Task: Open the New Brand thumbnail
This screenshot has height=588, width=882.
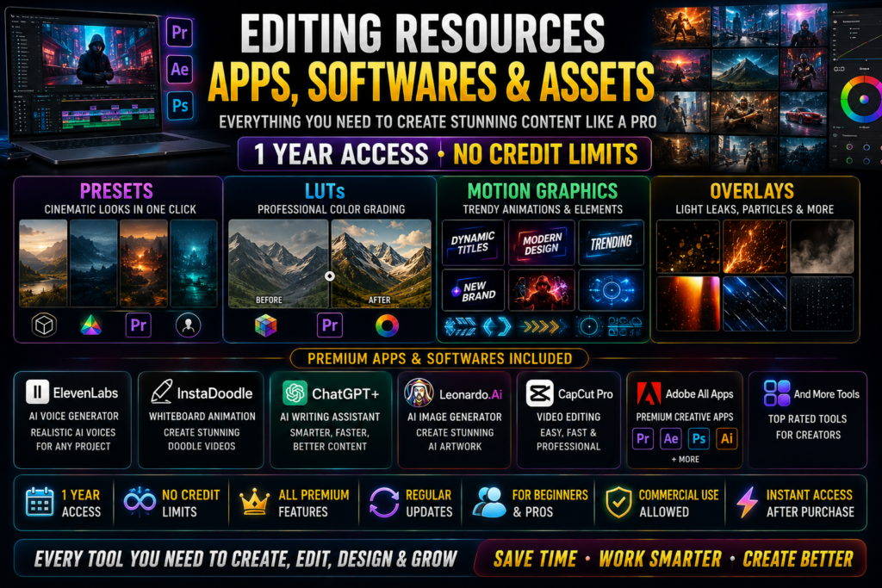Action: pyautogui.click(x=474, y=290)
